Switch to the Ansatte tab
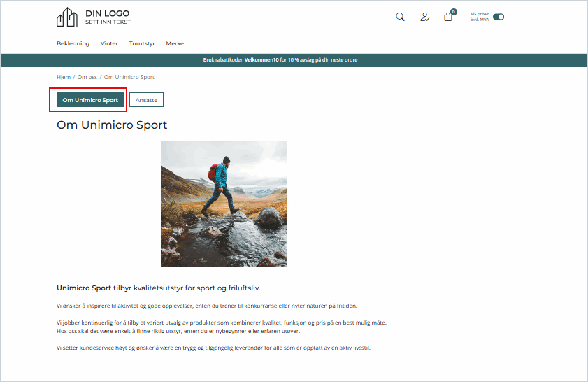This screenshot has height=382, width=588. pyautogui.click(x=146, y=100)
